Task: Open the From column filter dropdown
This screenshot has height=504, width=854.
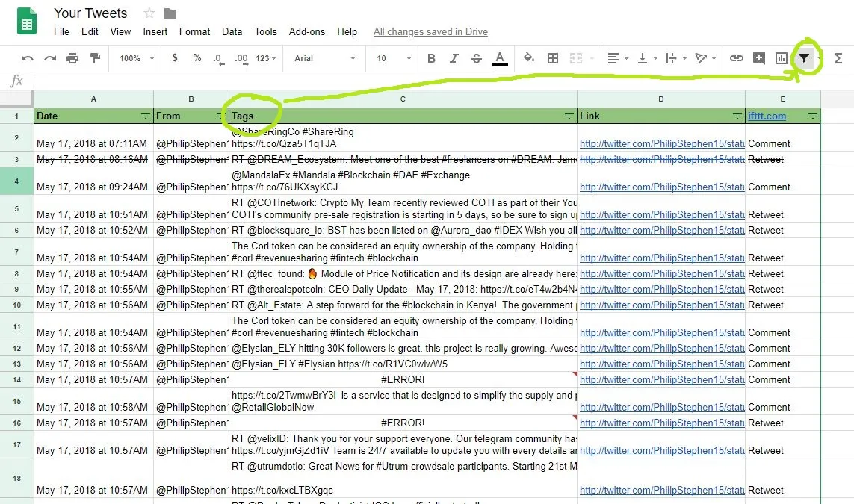Action: [220, 116]
